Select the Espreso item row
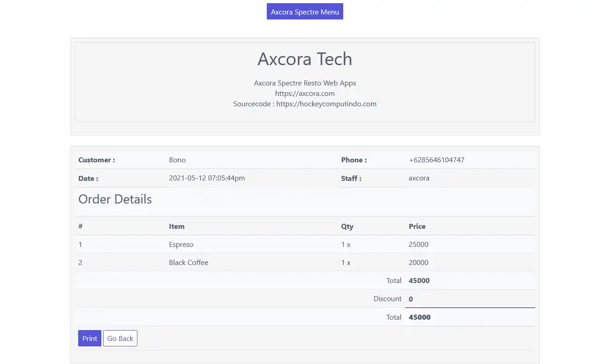Viewport: 610px width, 364px height. click(x=181, y=245)
